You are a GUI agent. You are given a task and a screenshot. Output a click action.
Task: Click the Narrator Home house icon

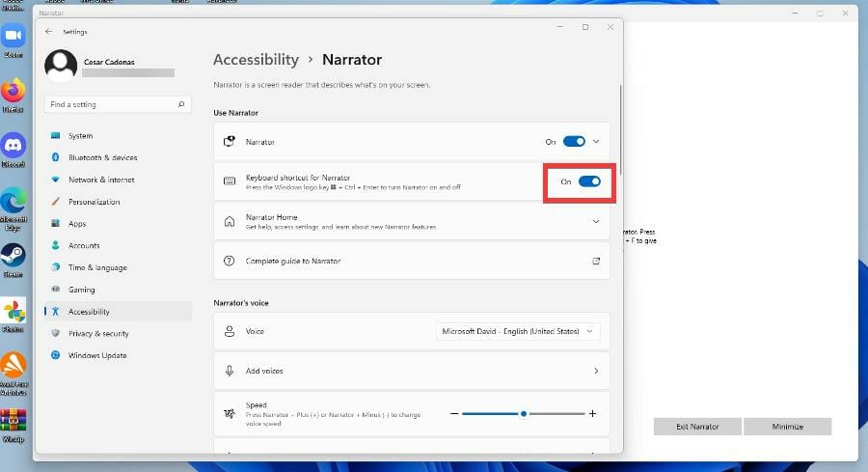click(230, 221)
